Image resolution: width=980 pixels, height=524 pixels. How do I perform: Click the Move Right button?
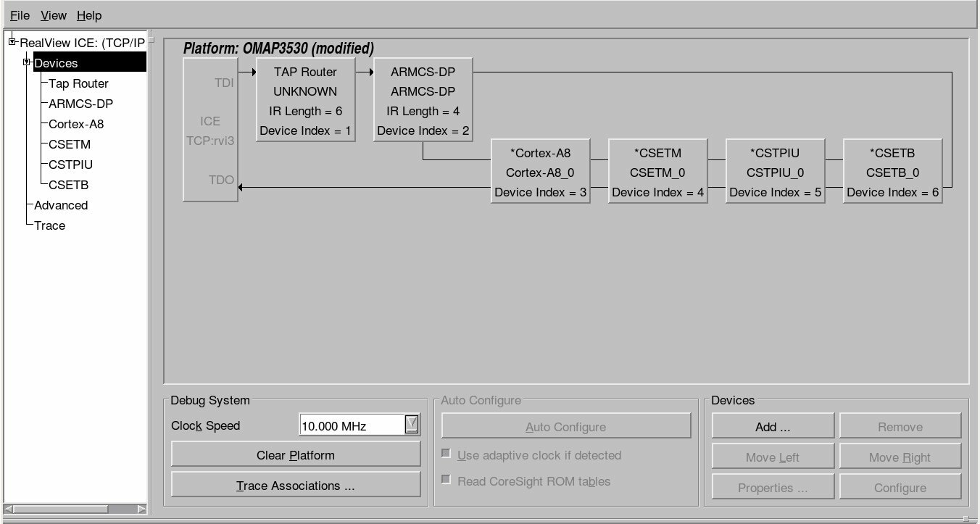(900, 457)
